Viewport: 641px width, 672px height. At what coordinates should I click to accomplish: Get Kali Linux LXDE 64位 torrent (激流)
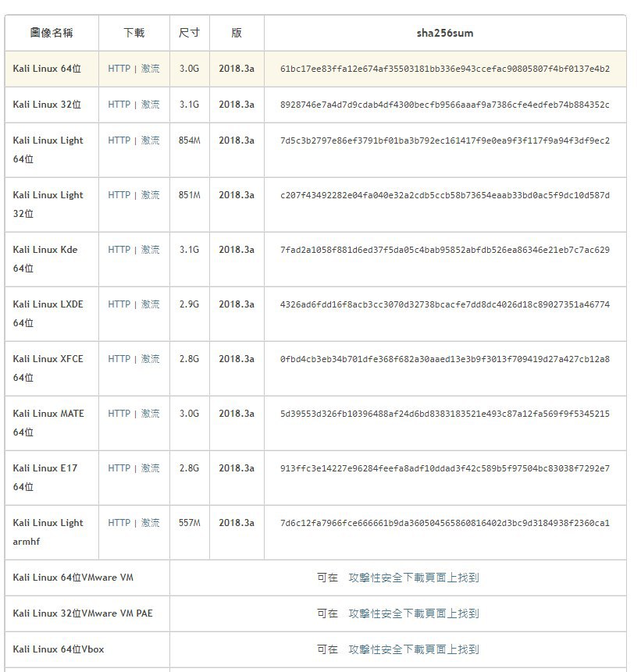(x=150, y=304)
